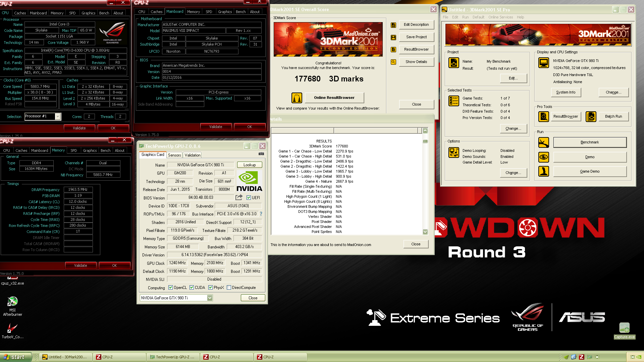The height and width of the screenshot is (362, 644).
Task: Click the Pro Tools ResultBrowser magnifier icon
Action: click(x=544, y=116)
